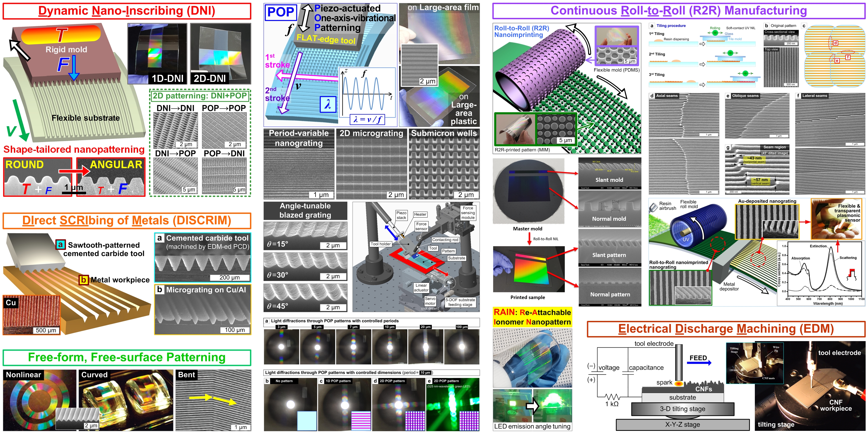The height and width of the screenshot is (434, 868).
Task: Click the ANGULAR profile cross-section image
Action: coord(111,177)
